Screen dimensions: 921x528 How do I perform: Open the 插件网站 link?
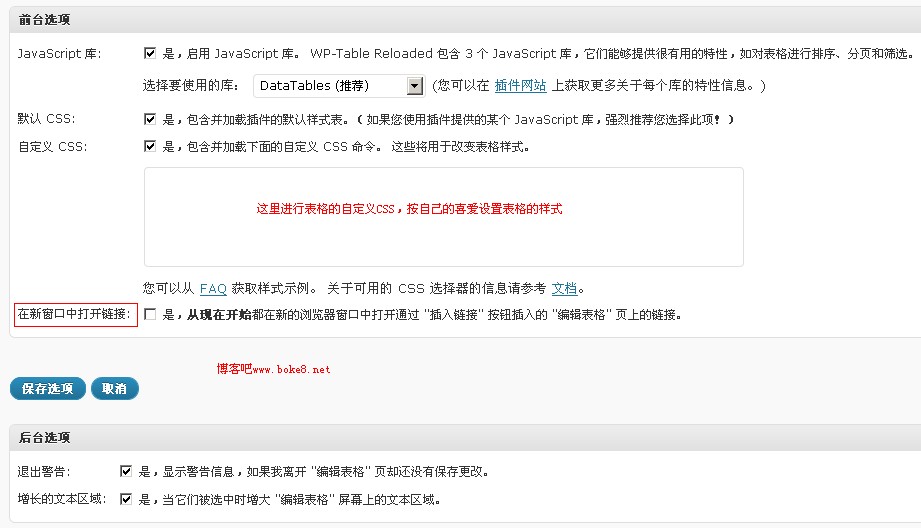pyautogui.click(x=522, y=86)
